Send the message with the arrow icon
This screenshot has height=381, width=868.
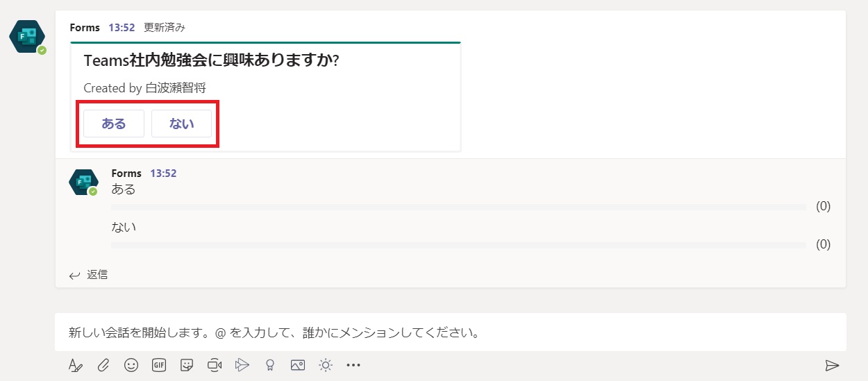click(x=832, y=366)
